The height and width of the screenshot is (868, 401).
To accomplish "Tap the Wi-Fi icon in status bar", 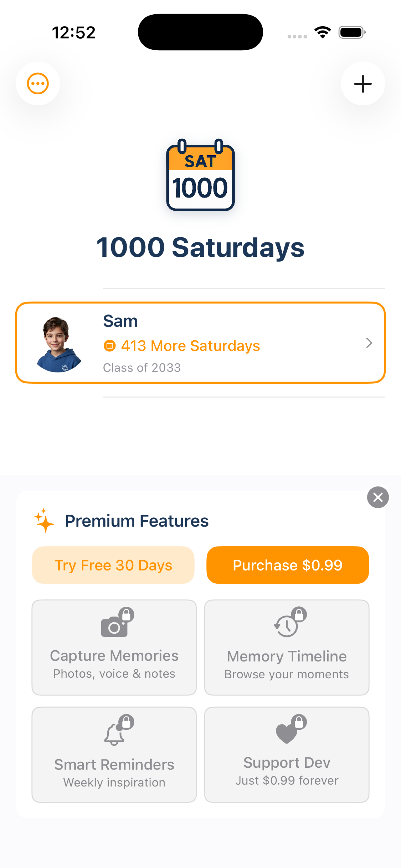I will (x=322, y=32).
